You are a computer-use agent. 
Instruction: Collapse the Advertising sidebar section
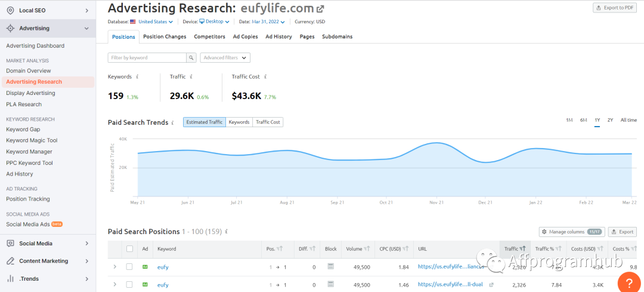[x=86, y=29]
